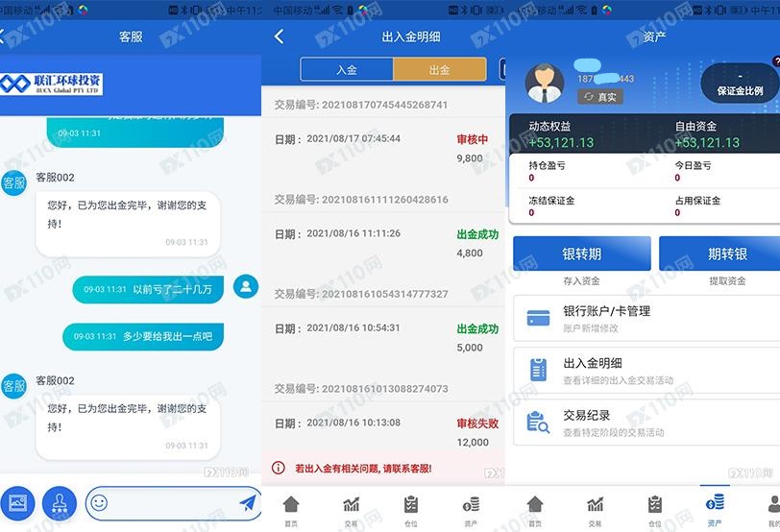The width and height of the screenshot is (780, 532).
Task: Open 出入金明细 list entry
Action: tap(646, 371)
